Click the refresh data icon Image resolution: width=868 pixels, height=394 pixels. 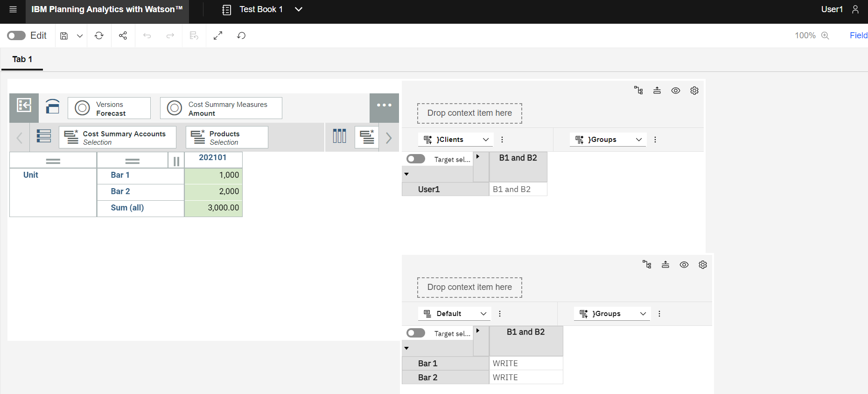[x=99, y=35]
